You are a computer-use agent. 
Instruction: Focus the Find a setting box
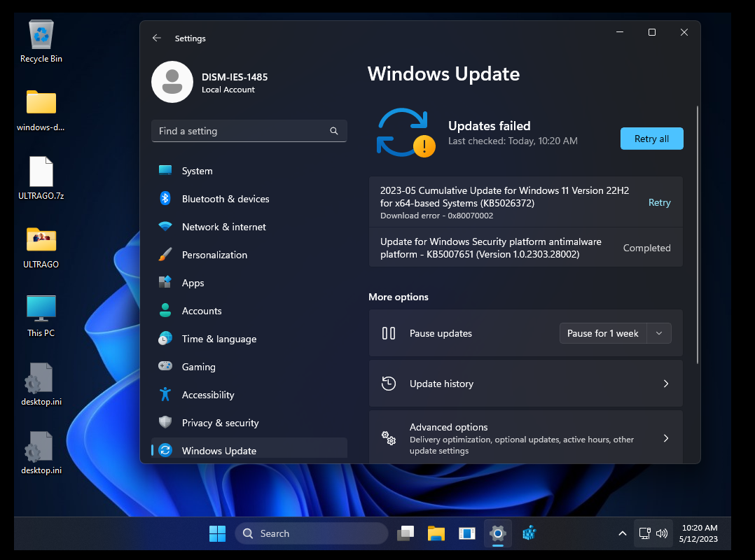(x=249, y=131)
